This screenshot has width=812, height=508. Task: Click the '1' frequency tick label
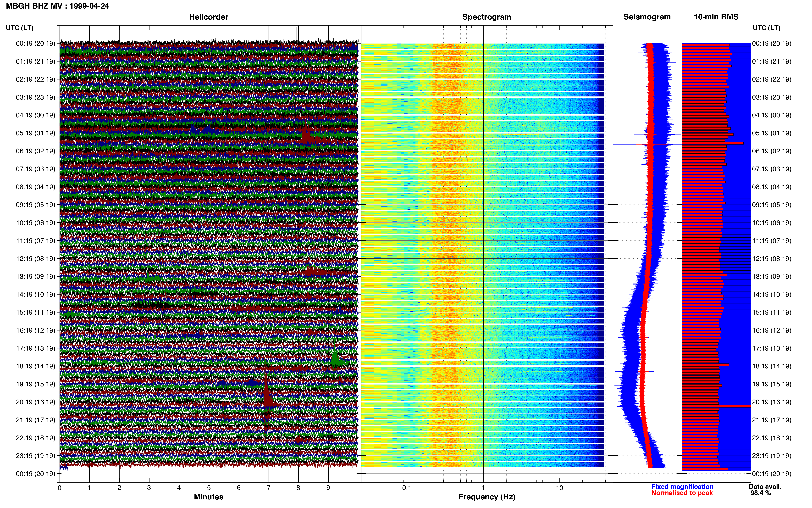click(x=483, y=487)
